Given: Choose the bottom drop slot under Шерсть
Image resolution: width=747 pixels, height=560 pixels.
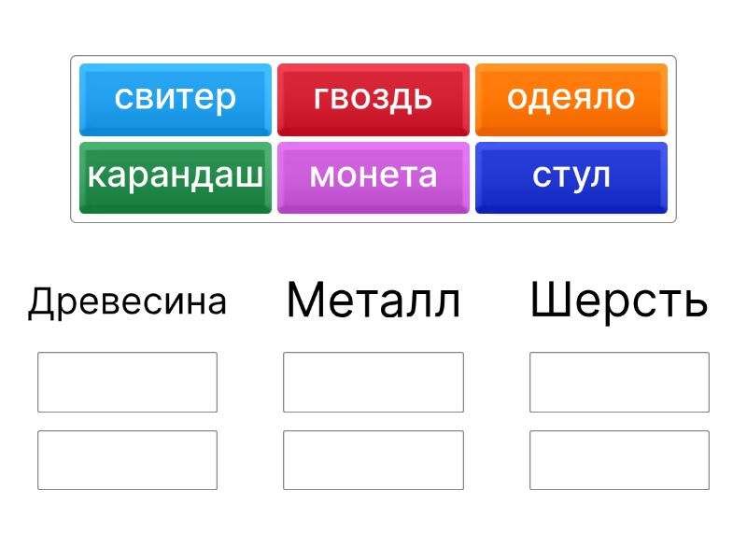Looking at the screenshot, I should click(619, 460).
